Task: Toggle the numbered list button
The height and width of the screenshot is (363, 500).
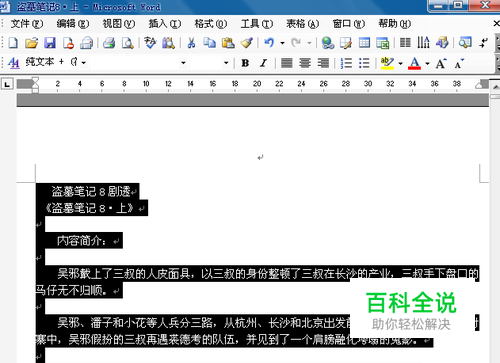Action: [x=346, y=63]
